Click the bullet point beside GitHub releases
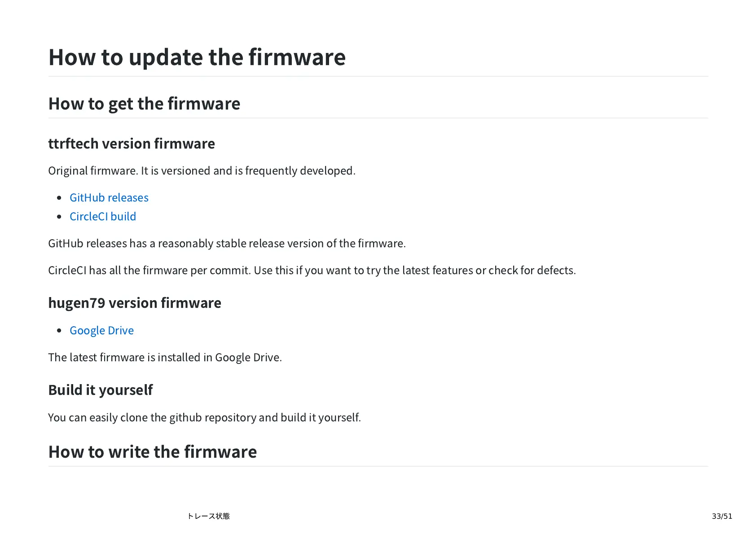The image size is (756, 534). (x=59, y=198)
